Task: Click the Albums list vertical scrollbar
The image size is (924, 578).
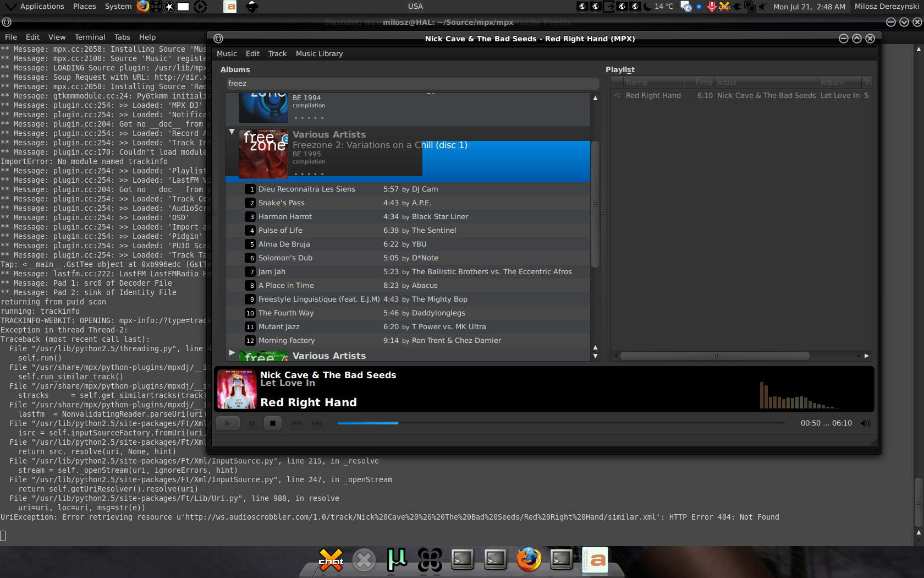Action: (595, 204)
